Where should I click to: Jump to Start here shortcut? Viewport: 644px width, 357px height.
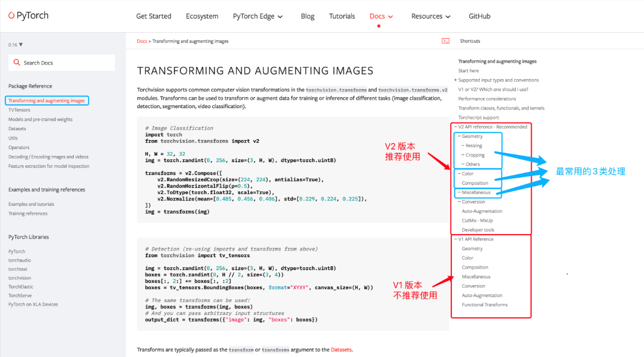(x=469, y=71)
